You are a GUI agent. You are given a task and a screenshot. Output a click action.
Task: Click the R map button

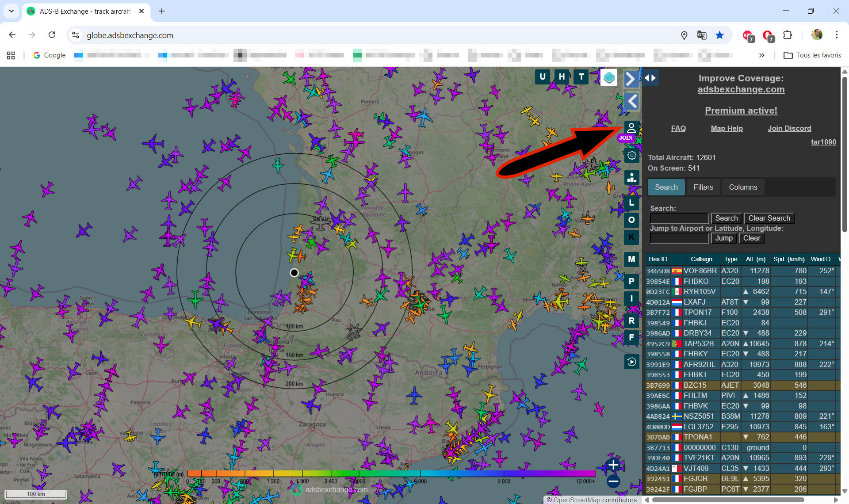(x=631, y=321)
